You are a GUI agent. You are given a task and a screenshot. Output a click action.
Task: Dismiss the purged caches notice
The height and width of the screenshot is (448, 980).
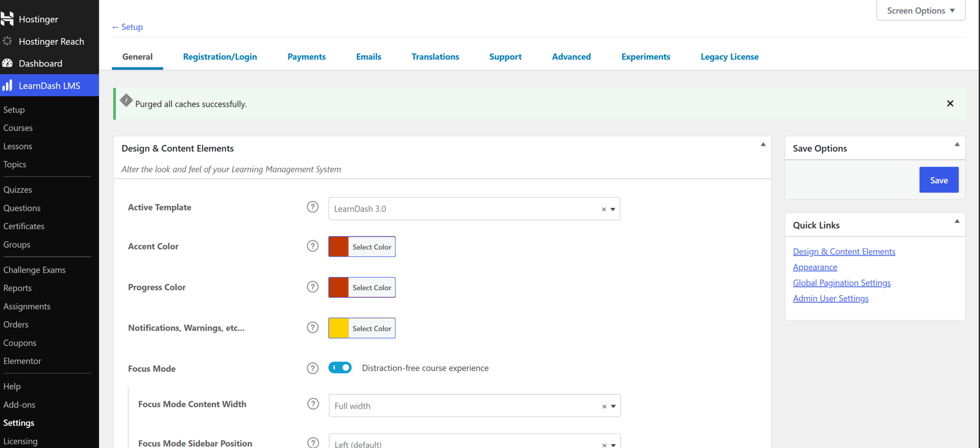(x=950, y=104)
